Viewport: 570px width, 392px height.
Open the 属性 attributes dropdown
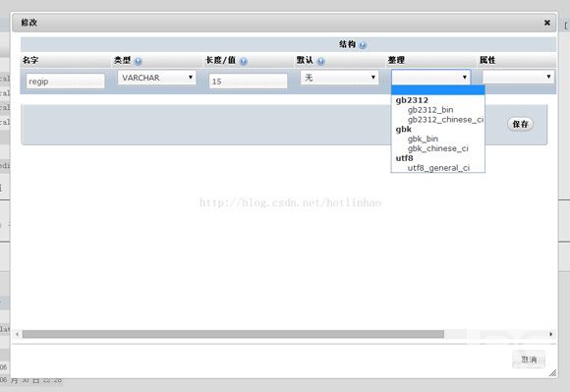coord(518,77)
